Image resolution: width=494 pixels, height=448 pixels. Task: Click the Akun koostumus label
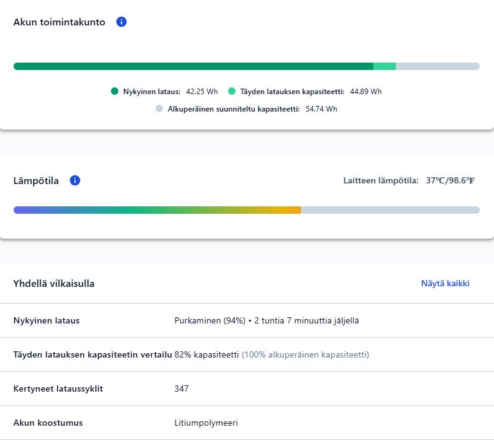pyautogui.click(x=48, y=423)
